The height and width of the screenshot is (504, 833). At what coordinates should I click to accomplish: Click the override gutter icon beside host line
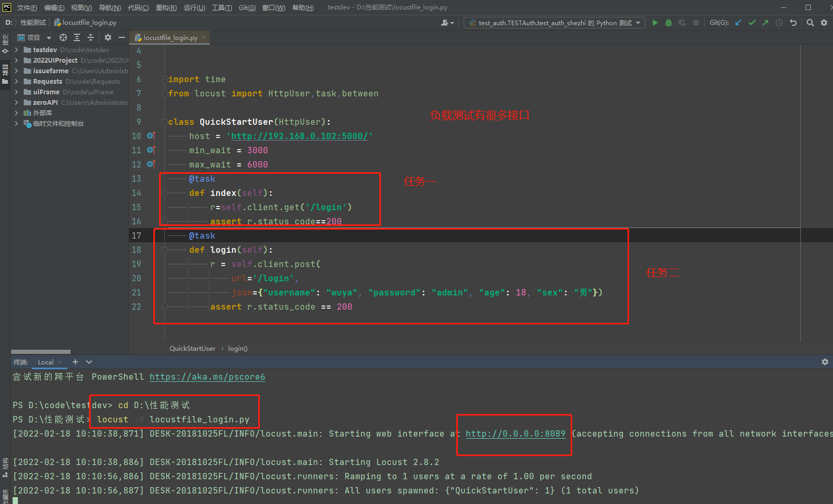click(x=151, y=136)
